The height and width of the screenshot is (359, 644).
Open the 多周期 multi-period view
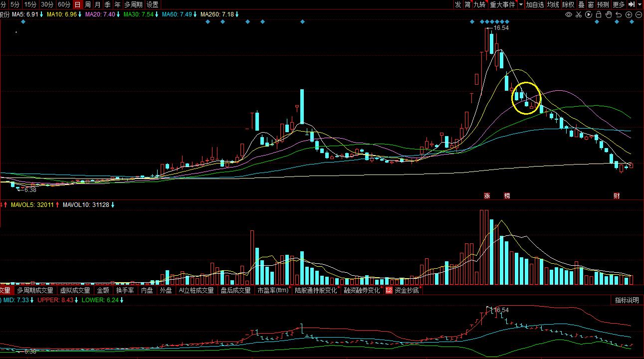(x=134, y=4)
